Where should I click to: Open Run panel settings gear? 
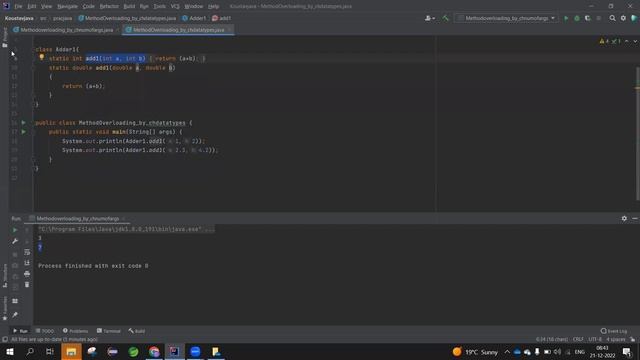[624, 219]
